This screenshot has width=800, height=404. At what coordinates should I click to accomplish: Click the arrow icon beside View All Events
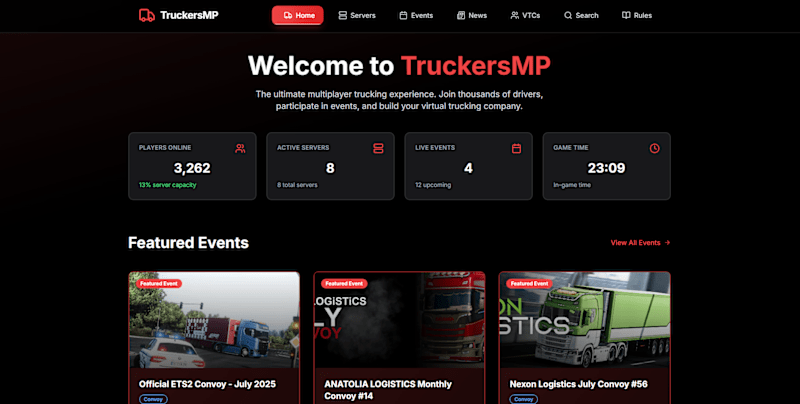[667, 242]
